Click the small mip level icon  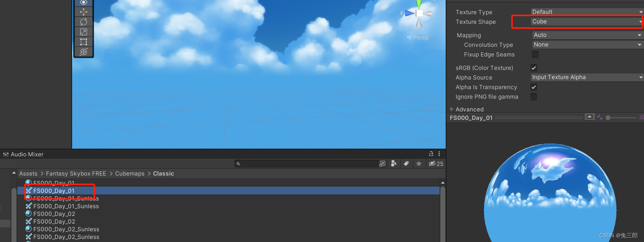600,117
